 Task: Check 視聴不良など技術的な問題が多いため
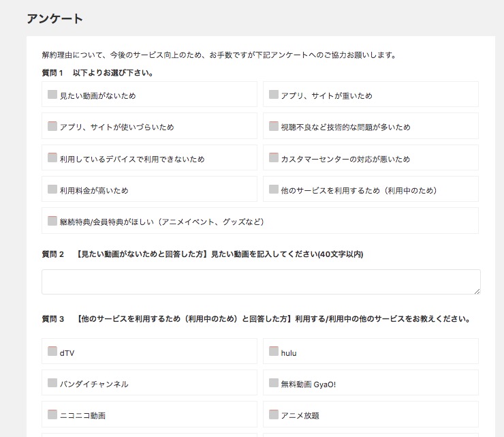pos(274,126)
